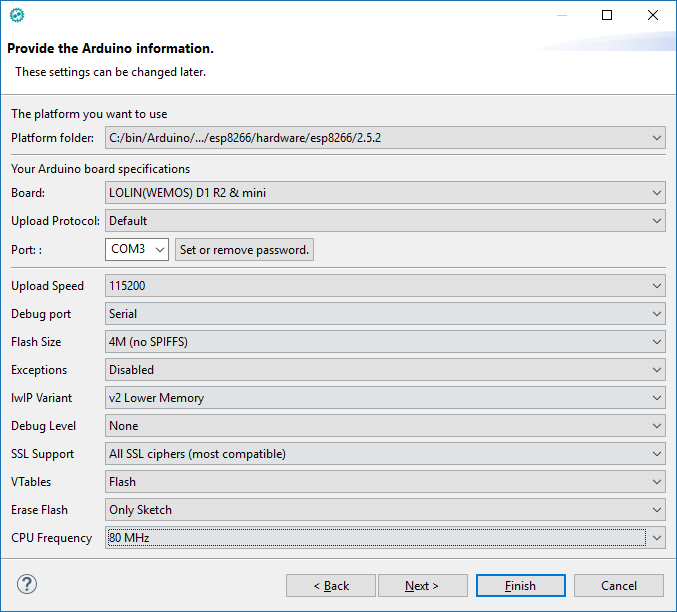The image size is (677, 612).
Task: Click 'Your Arduino board specifications' heading
Action: [100, 169]
